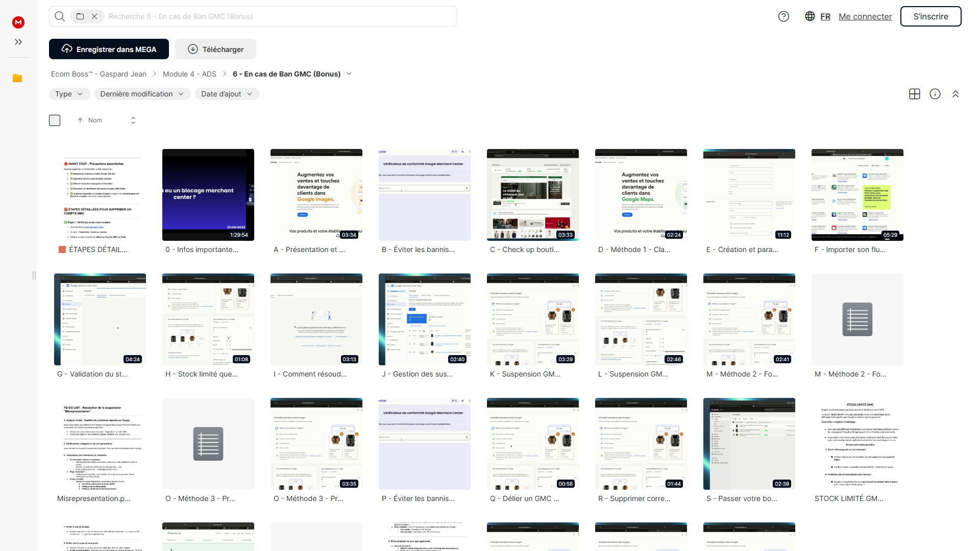Image resolution: width=980 pixels, height=551 pixels.
Task: Open the ÉTAPES DÉTAIL... document thumbnail
Action: tap(100, 195)
